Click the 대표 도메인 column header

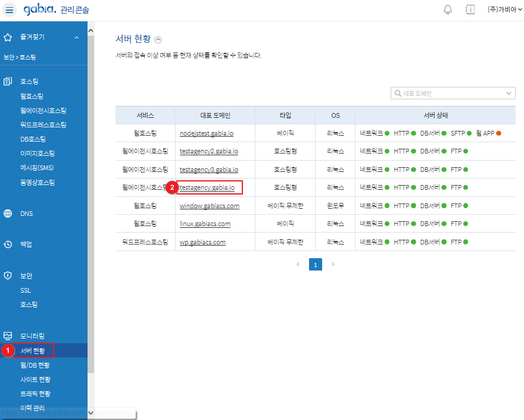(x=215, y=115)
